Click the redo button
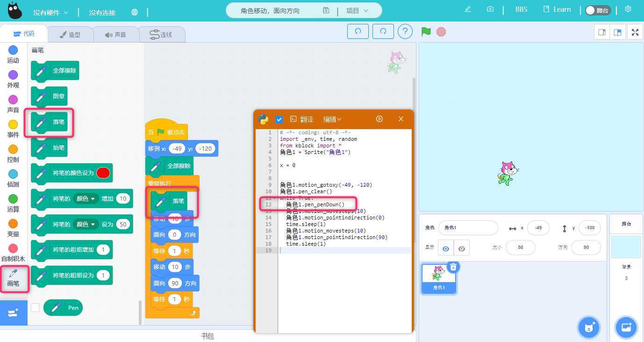 click(383, 31)
